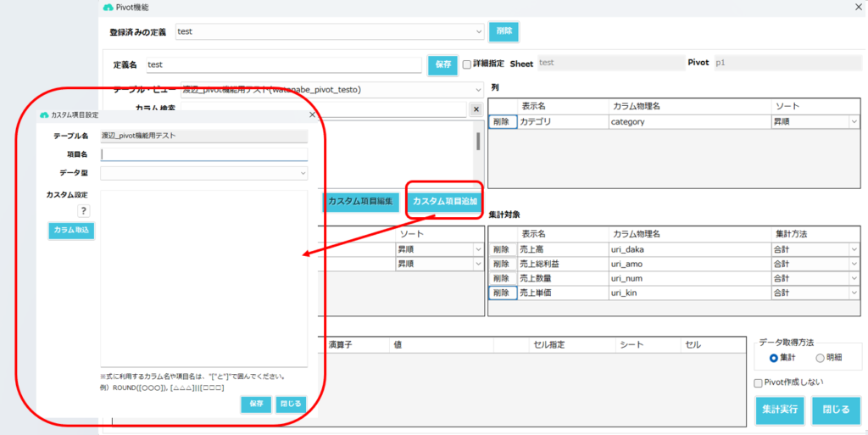Open the first 昇順 sort dropdown in row table
The width and height of the screenshot is (868, 435).
(x=478, y=249)
